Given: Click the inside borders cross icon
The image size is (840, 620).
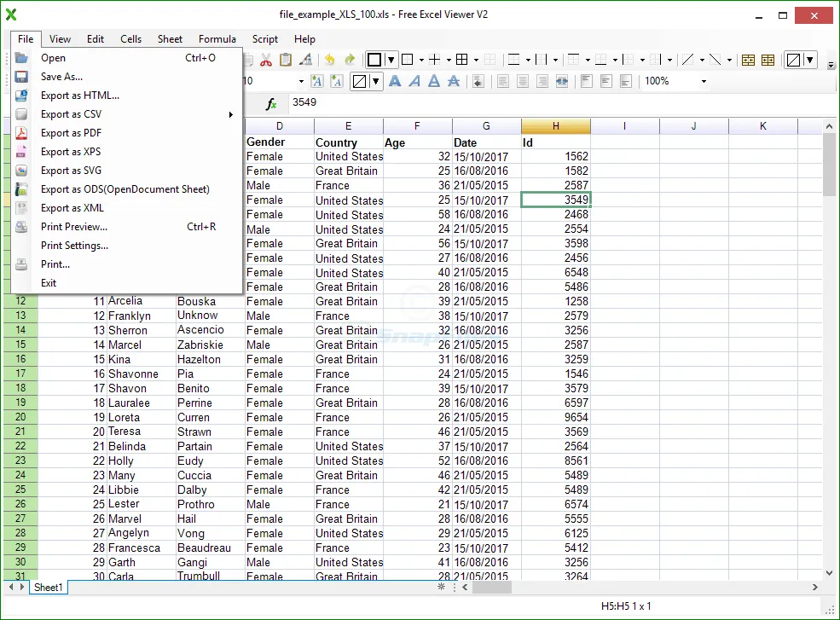Looking at the screenshot, I should (x=435, y=60).
